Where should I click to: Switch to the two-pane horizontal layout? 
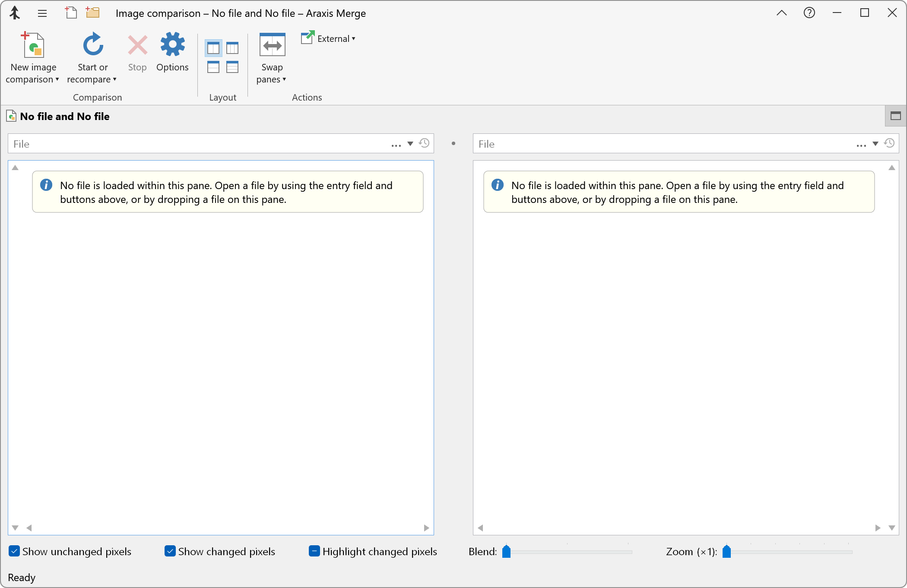tap(213, 67)
